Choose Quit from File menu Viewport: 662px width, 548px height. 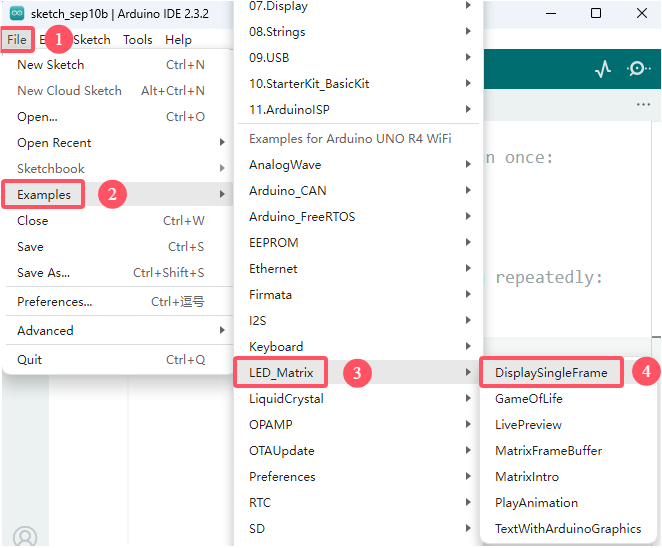(118, 360)
